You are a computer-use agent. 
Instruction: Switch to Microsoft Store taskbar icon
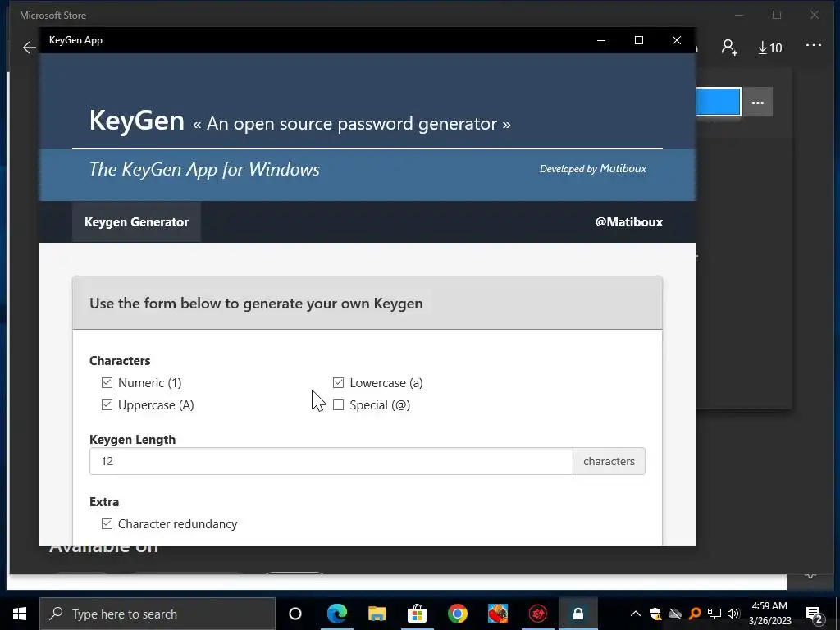[x=417, y=614]
